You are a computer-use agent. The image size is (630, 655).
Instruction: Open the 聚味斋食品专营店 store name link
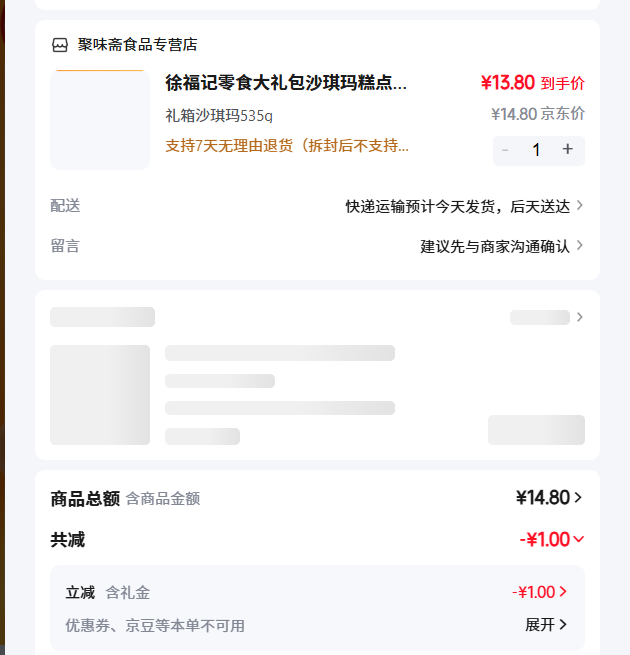pyautogui.click(x=138, y=45)
